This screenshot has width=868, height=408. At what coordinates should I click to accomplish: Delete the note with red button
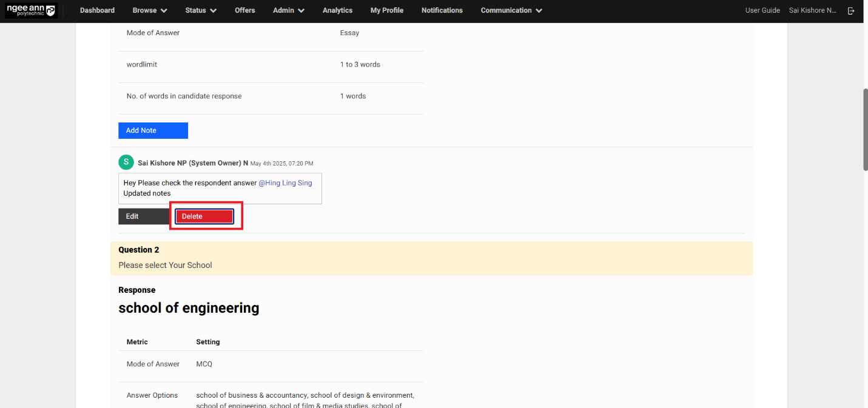204,216
